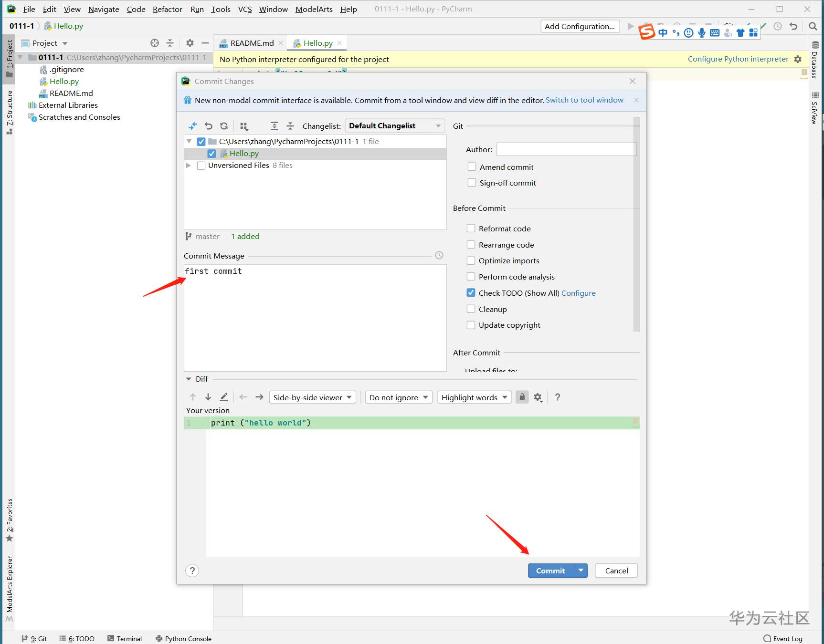Open the Do not ignore dropdown
824x644 pixels.
[x=399, y=397]
